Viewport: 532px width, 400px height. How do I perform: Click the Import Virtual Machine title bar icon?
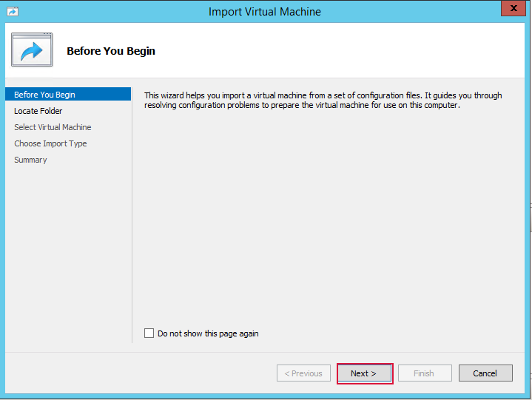click(x=13, y=11)
